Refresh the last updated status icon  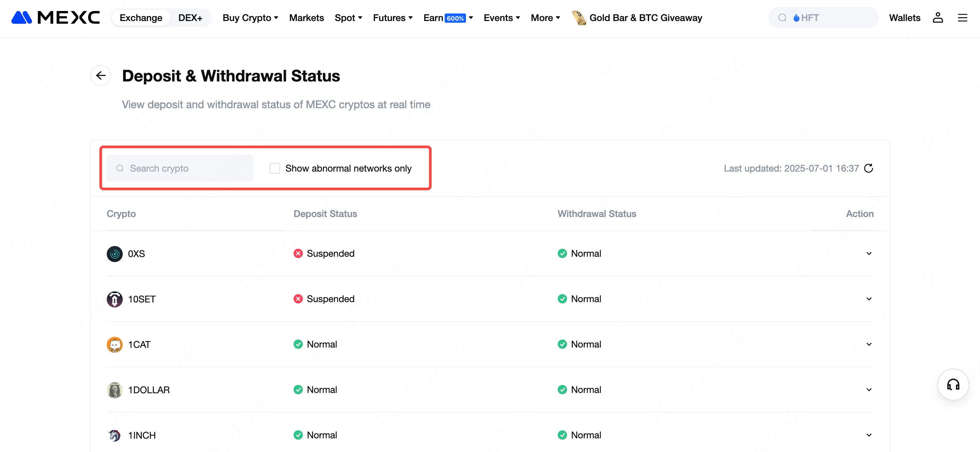pyautogui.click(x=869, y=168)
